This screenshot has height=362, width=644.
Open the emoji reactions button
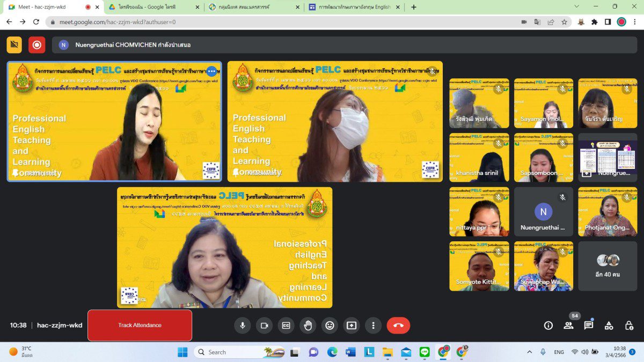pos(330,325)
